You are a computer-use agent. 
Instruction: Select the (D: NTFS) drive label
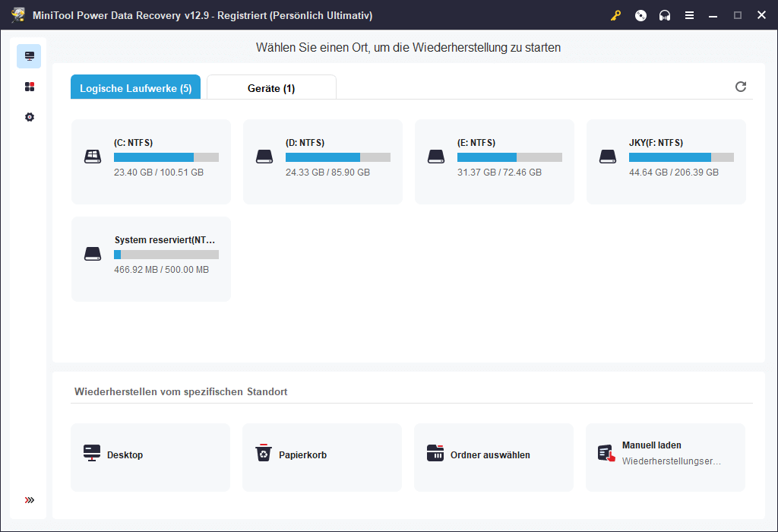pyautogui.click(x=305, y=143)
